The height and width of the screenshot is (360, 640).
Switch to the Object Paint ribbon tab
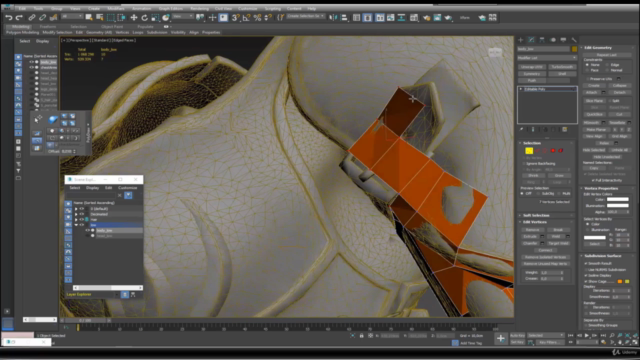coord(112,27)
